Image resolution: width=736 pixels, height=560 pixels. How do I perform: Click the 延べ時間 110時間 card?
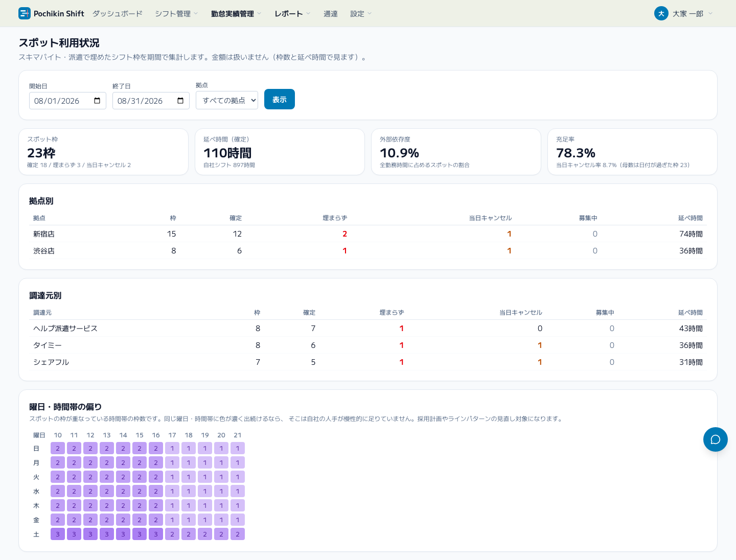[280, 152]
